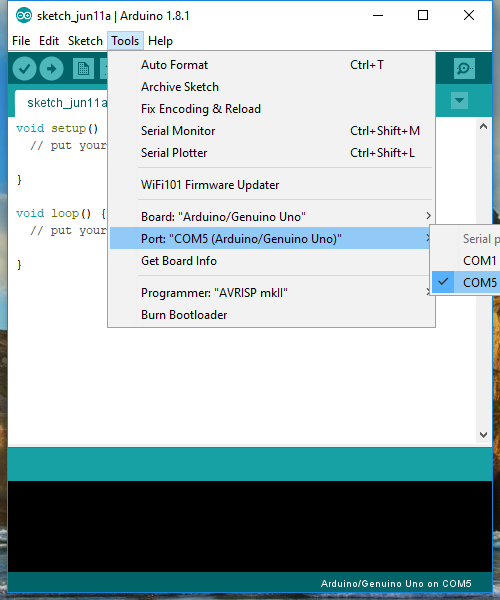Click editor scrollbar up arrow
The width and height of the screenshot is (500, 600).
(x=484, y=126)
